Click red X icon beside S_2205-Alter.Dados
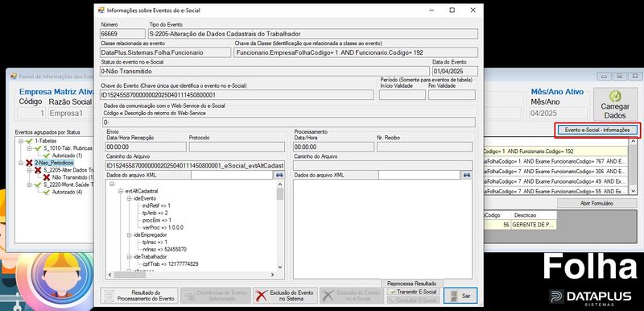Viewport: 644px width, 311px height. pos(38,170)
